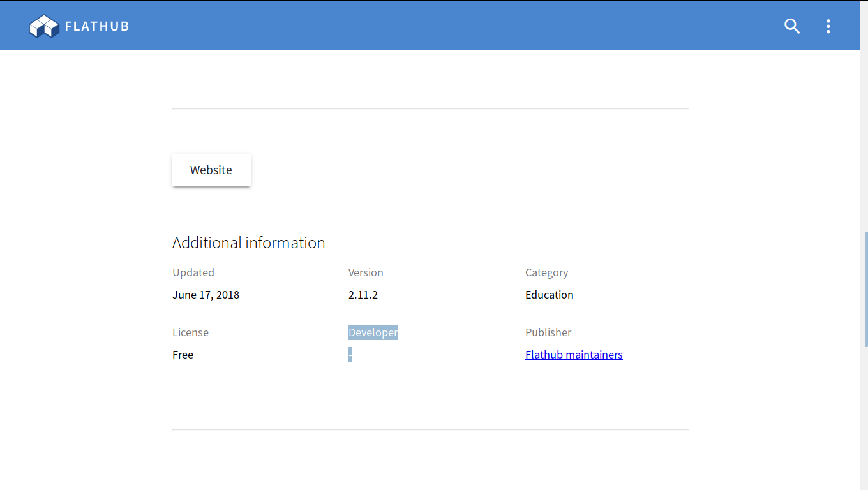
Task: Open the three-dot overflow menu
Action: pyautogui.click(x=828, y=26)
